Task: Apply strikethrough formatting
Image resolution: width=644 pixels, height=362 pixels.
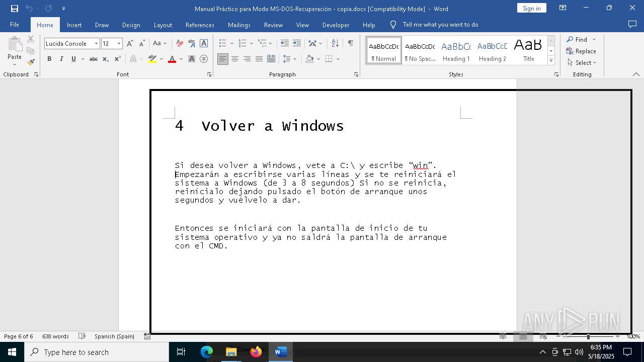Action: point(94,59)
